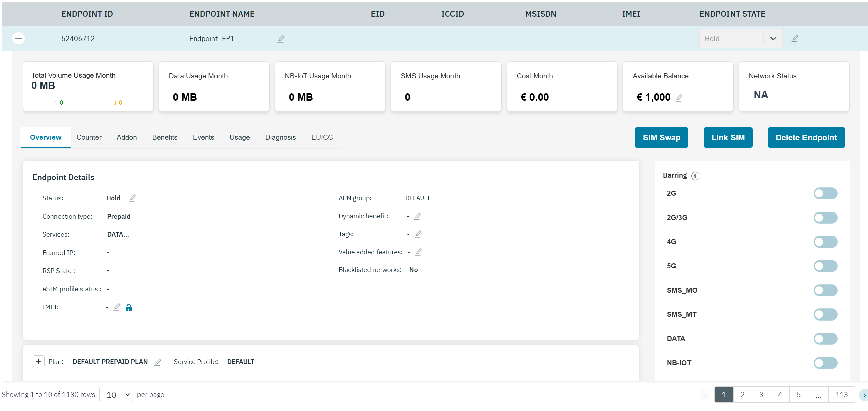
Task: Open the EUICC tab
Action: pyautogui.click(x=322, y=137)
